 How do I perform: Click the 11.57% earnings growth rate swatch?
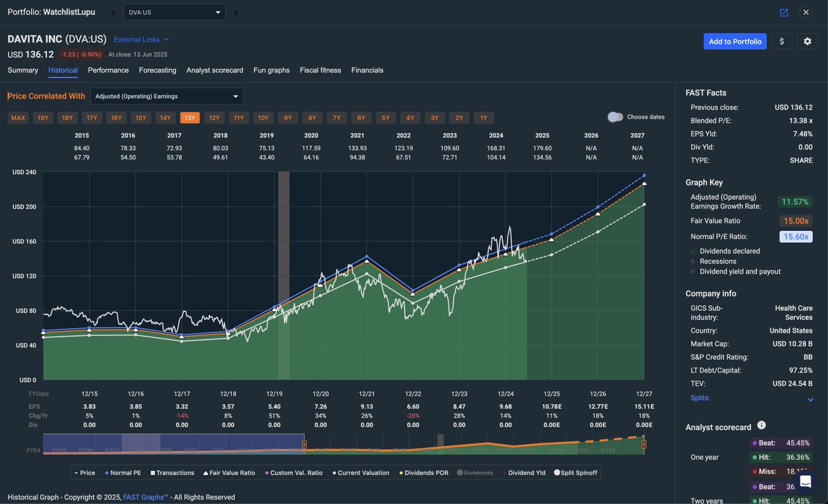pyautogui.click(x=795, y=202)
